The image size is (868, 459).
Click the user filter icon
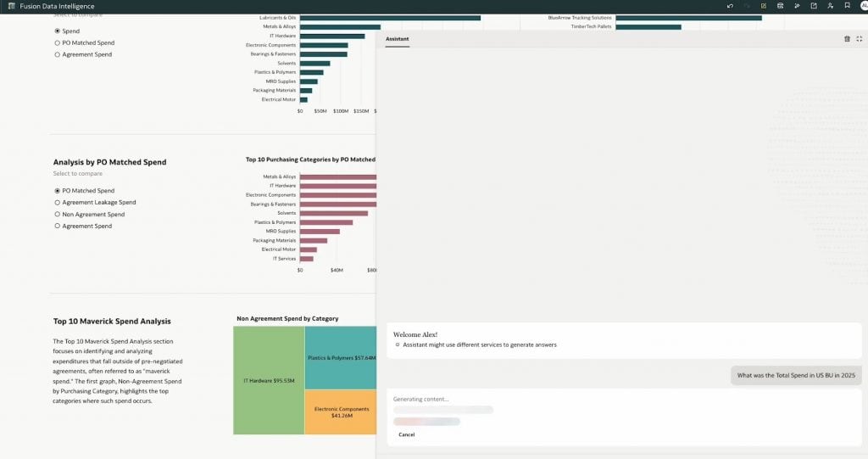(x=830, y=6)
